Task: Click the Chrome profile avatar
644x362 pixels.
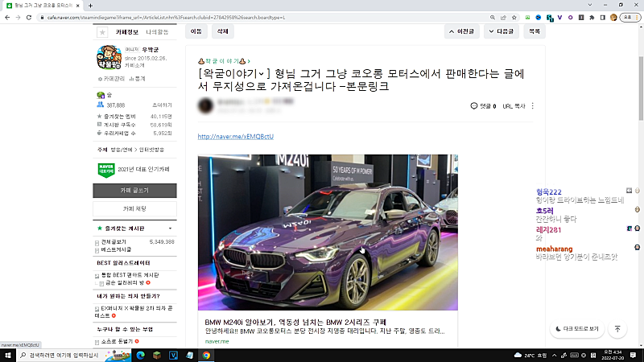Action: point(613,18)
